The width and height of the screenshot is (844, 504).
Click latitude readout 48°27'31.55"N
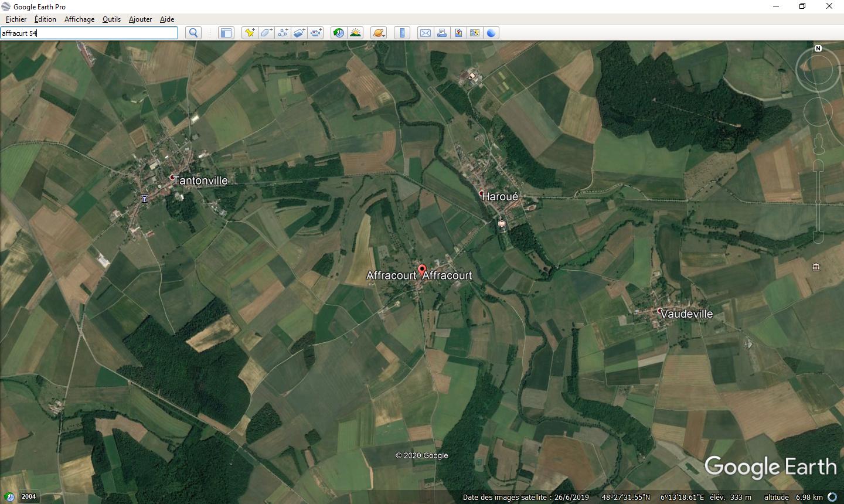tap(626, 498)
